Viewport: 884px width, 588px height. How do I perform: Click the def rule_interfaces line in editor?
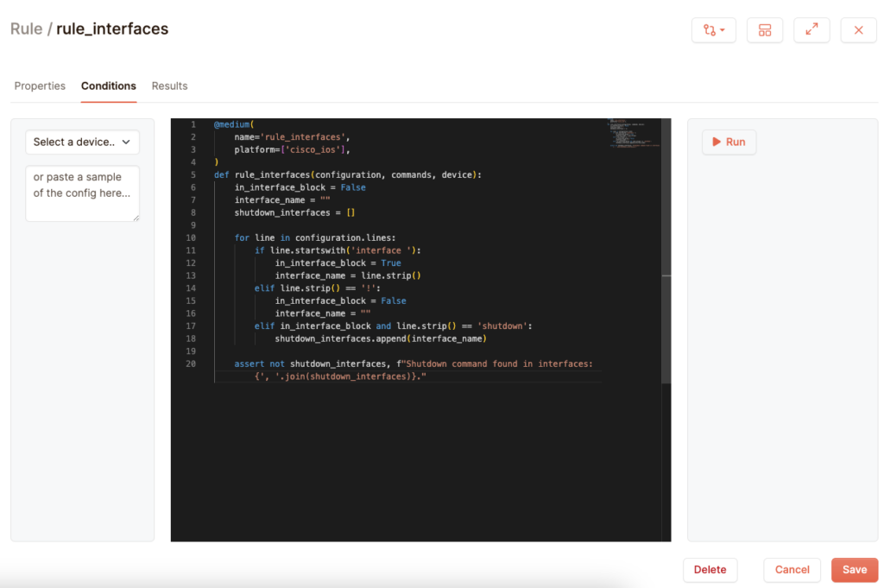pos(347,175)
